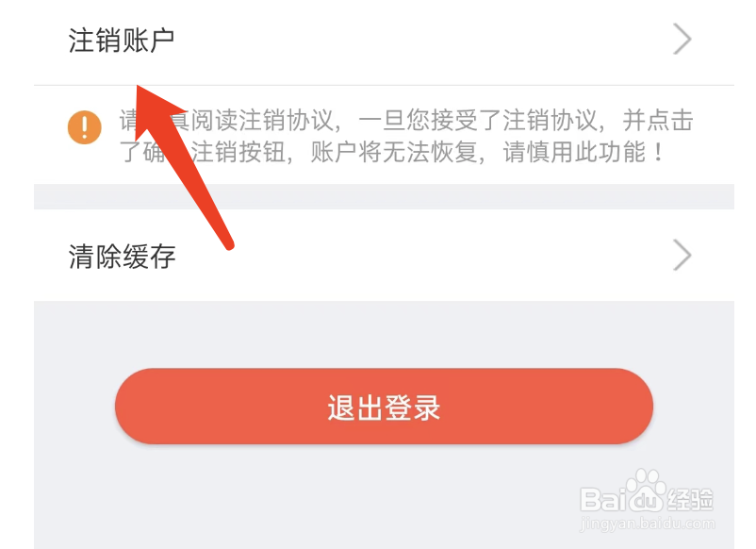
Task: Click warning text 账户将无法恢复，请慎用此功能
Action: [x=487, y=153]
